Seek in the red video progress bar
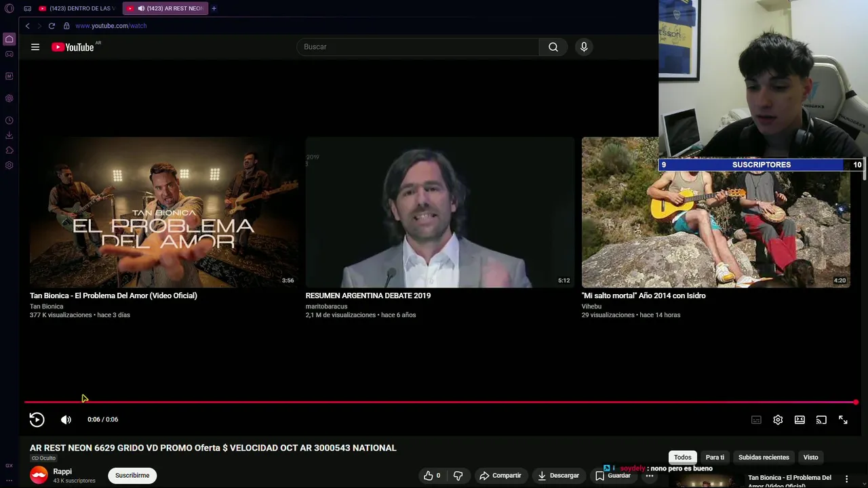Screen dimensions: 868x488 [440, 402]
